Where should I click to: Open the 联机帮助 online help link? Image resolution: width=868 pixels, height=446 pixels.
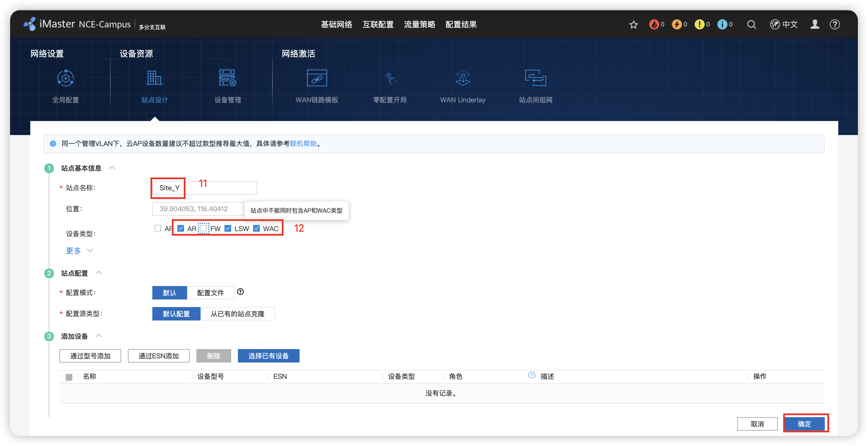pyautogui.click(x=303, y=144)
